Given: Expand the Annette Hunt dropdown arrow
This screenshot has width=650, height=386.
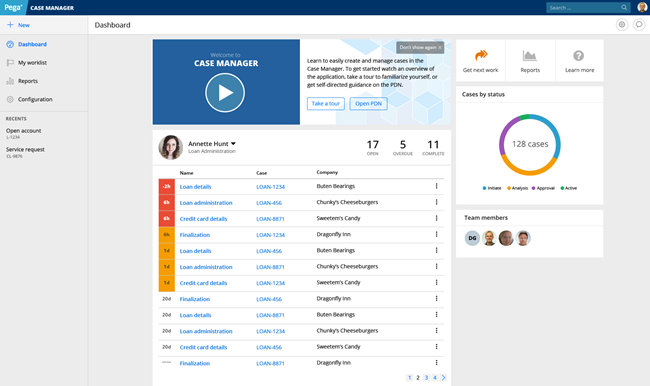Looking at the screenshot, I should 233,143.
